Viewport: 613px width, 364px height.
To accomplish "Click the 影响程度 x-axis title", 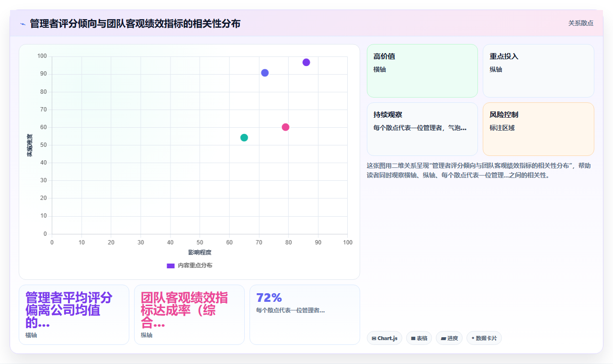I will (200, 253).
